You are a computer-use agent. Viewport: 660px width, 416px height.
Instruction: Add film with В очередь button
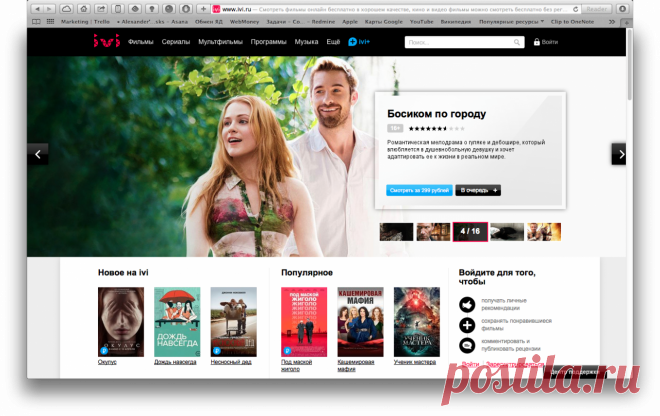[x=478, y=190]
